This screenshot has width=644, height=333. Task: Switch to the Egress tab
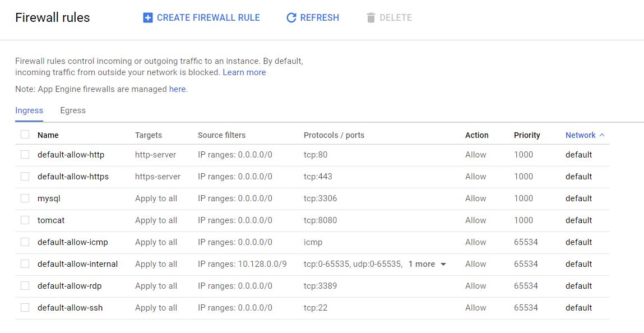(72, 110)
